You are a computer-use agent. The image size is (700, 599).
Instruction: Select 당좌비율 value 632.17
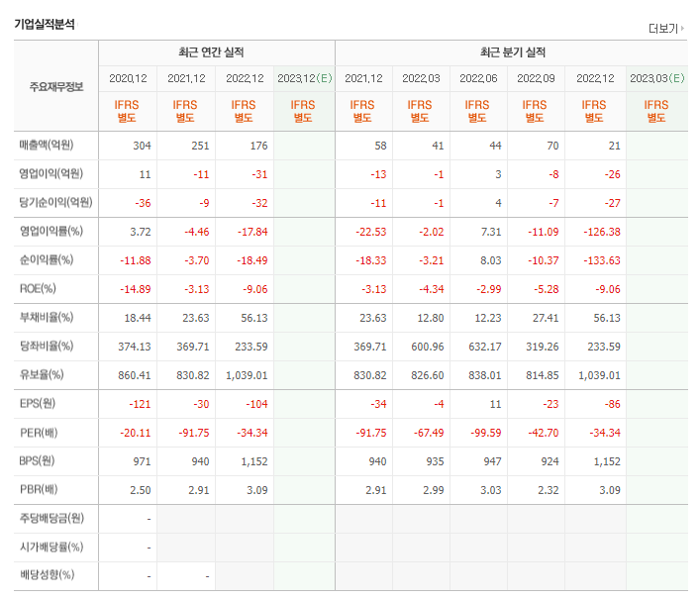tap(485, 347)
